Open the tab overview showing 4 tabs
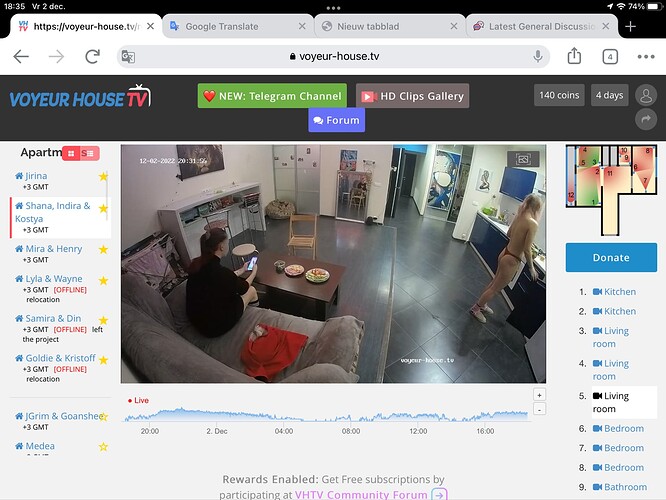 610,56
